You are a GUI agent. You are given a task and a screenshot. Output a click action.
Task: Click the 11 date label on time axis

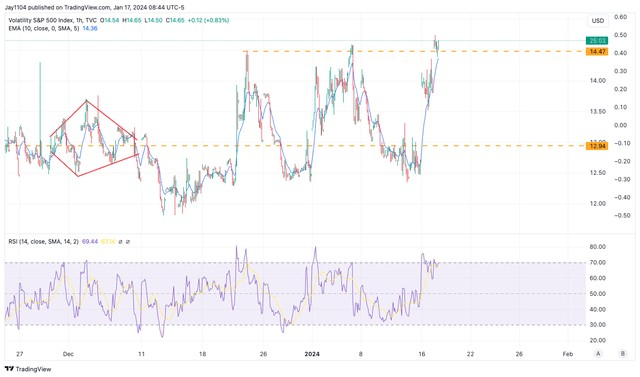(x=141, y=354)
